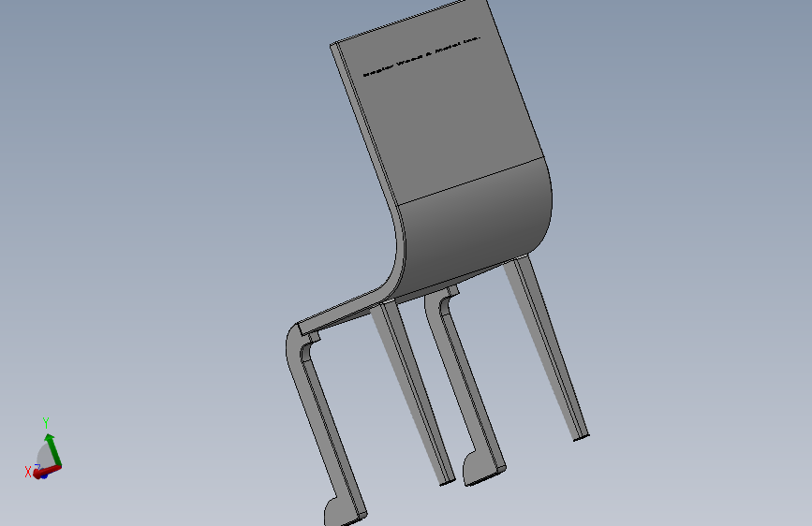
Task: Select the flat backrest face of the chair
Action: (x=440, y=104)
